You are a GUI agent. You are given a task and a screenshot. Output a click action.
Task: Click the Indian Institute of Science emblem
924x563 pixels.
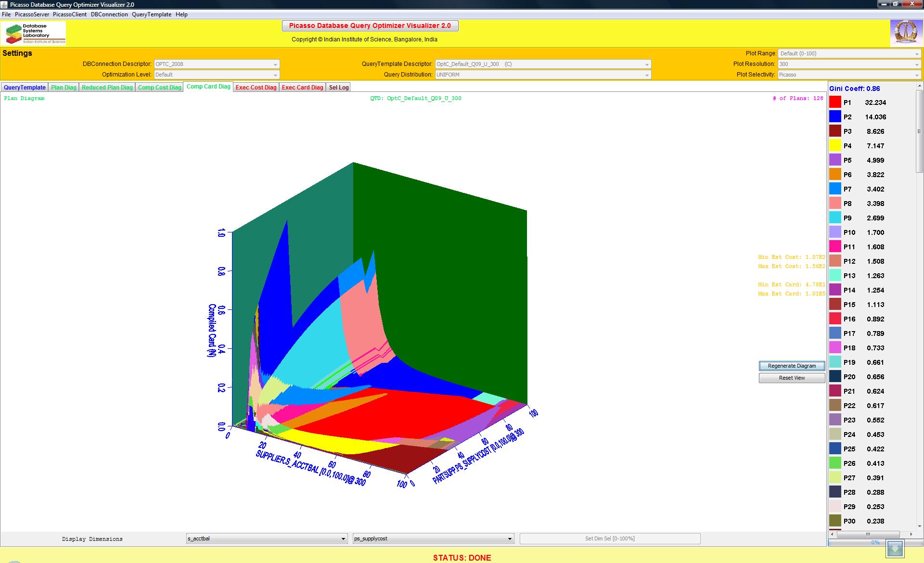(906, 33)
